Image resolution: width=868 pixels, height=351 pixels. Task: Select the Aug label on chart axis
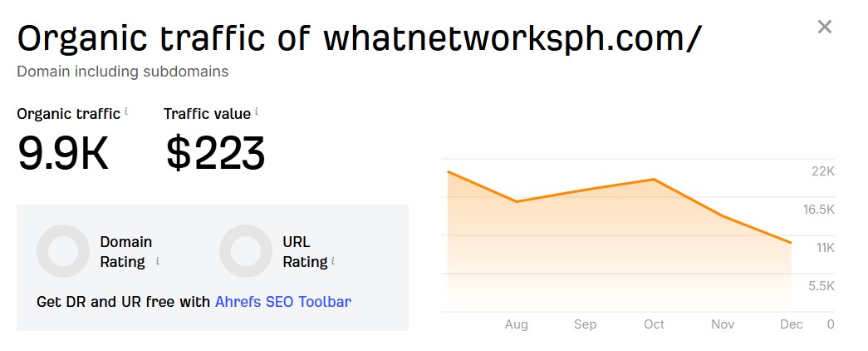pyautogui.click(x=516, y=324)
